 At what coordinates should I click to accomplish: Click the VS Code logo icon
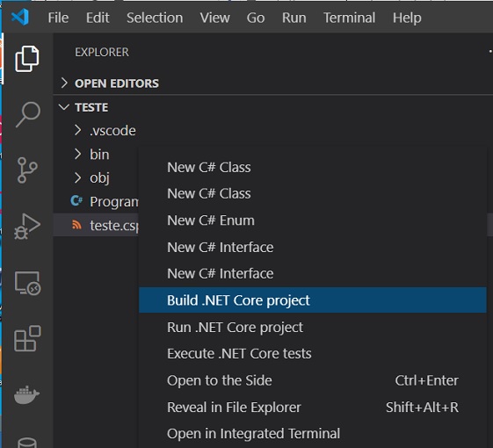20,17
